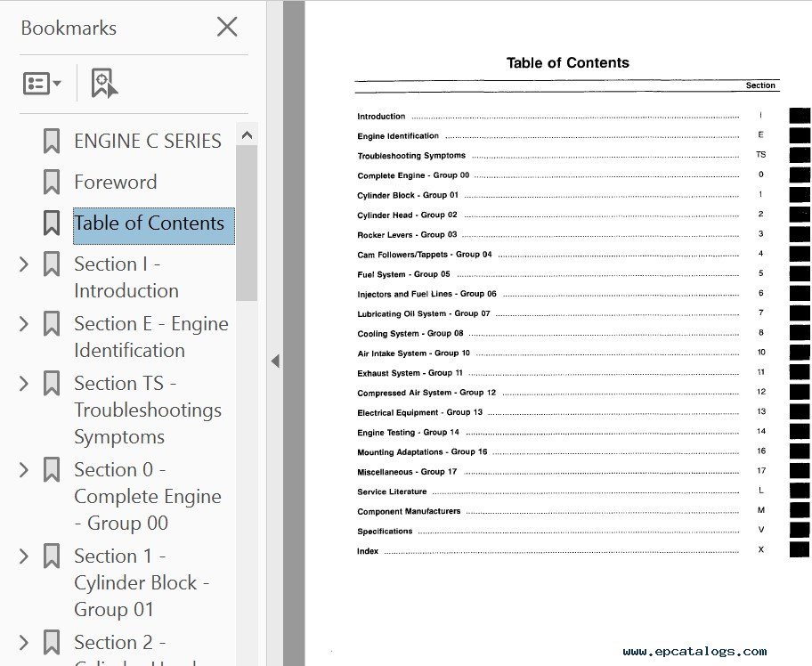Image resolution: width=812 pixels, height=666 pixels.
Task: Jump to Section I - Introduction bookmark
Action: pyautogui.click(x=126, y=277)
